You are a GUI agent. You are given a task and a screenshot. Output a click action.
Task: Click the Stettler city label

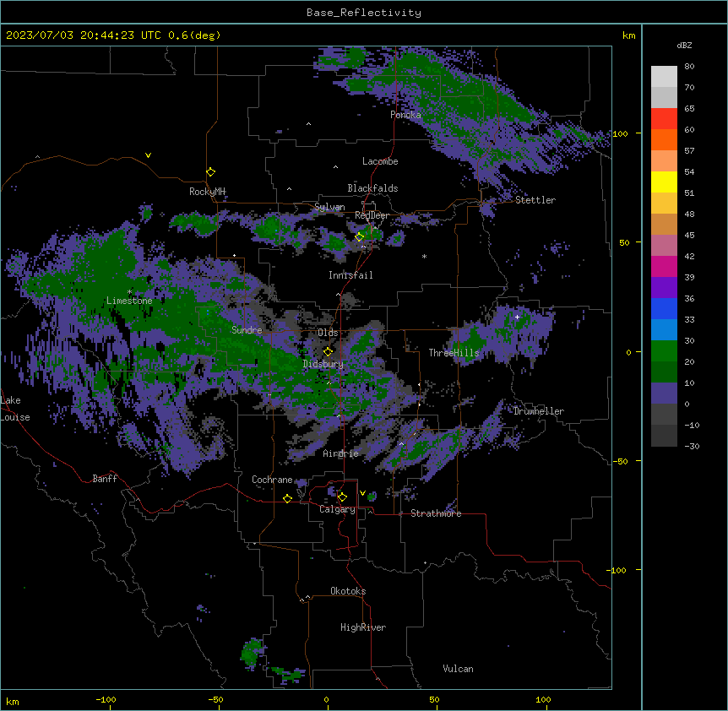pos(535,200)
